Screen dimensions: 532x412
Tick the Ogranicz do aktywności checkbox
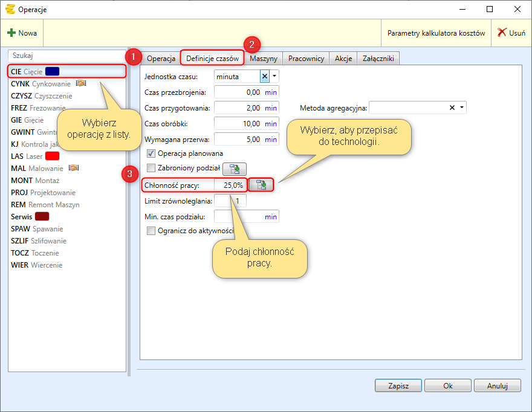point(151,231)
